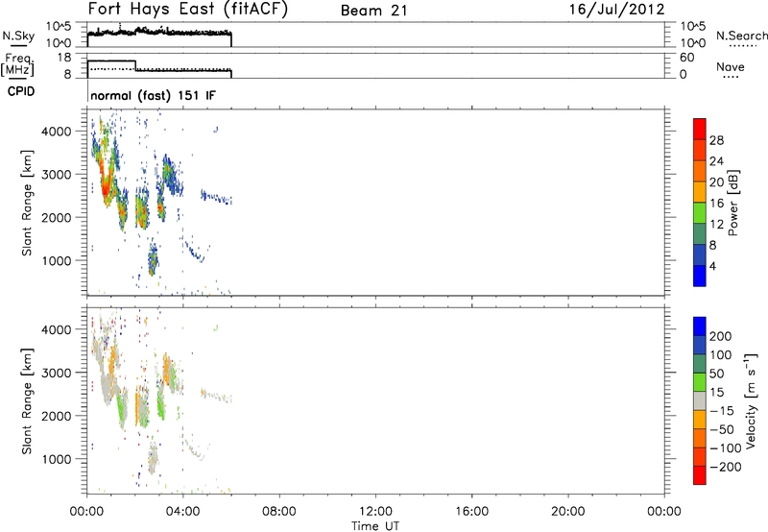This screenshot has width=768, height=532.
Task: Click the '-15' Velocity colorbar label
Action: point(722,411)
